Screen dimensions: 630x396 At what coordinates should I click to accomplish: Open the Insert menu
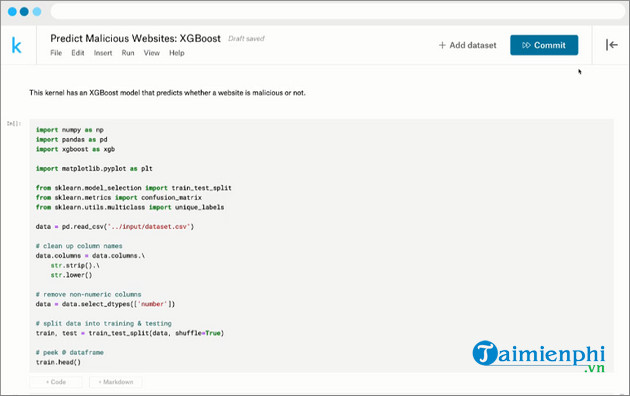103,53
